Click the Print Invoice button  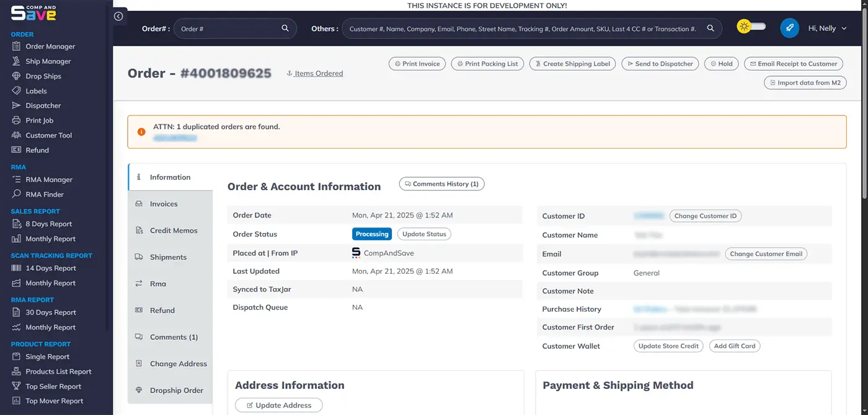point(417,63)
